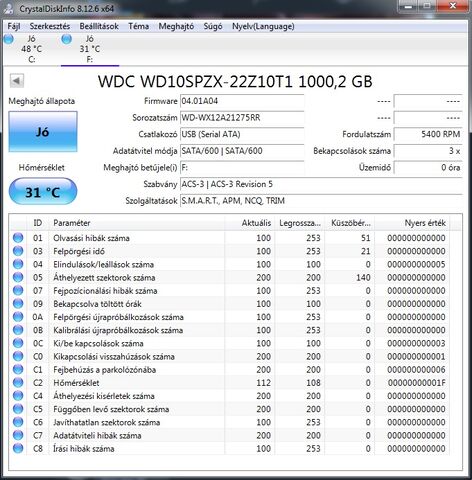Click status icon for Javíthatatlan szektorok száma
472x480 pixels.
pyautogui.click(x=18, y=422)
